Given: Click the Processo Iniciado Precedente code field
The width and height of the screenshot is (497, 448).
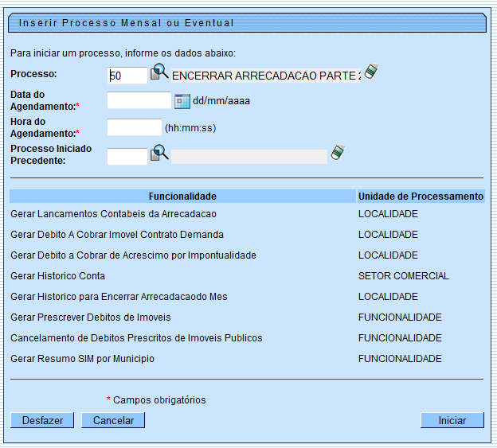Looking at the screenshot, I should 127,157.
